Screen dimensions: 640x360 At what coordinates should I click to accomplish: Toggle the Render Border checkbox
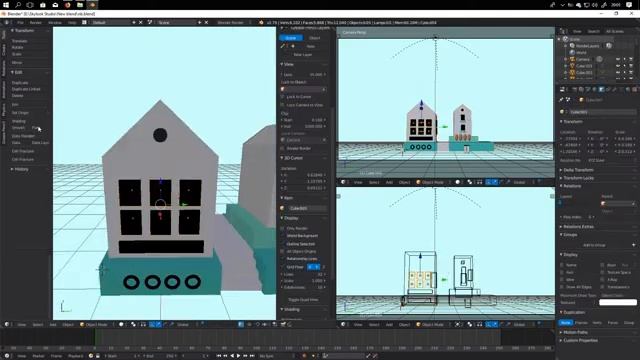coord(282,148)
